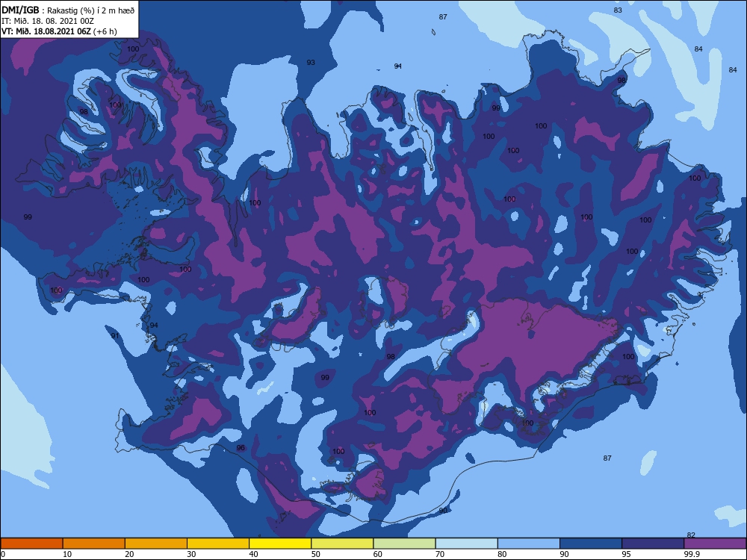
Task: Click the '82' humidity value on the map
Action: pyautogui.click(x=691, y=535)
